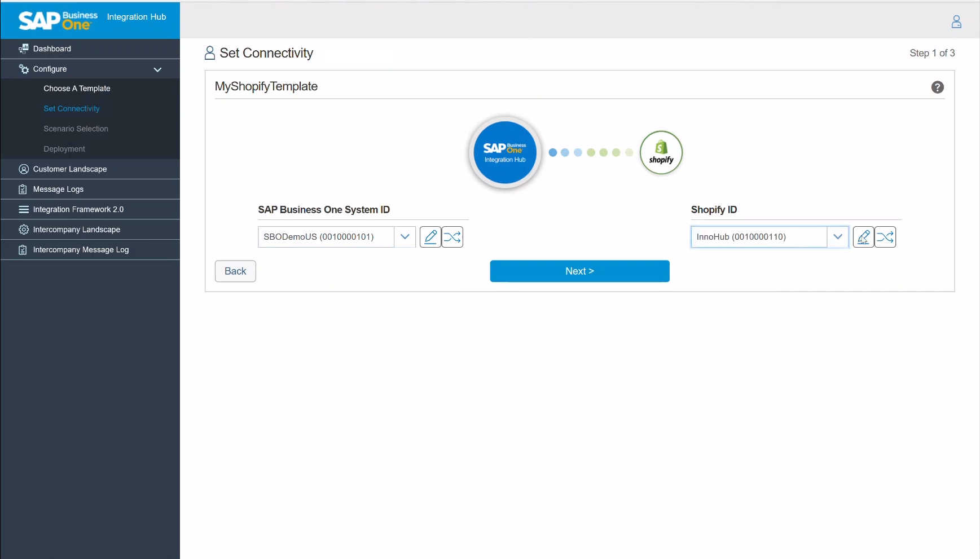Select the InnoHub (0010000110) combo field
Screen dimensions: 980x559
point(759,237)
